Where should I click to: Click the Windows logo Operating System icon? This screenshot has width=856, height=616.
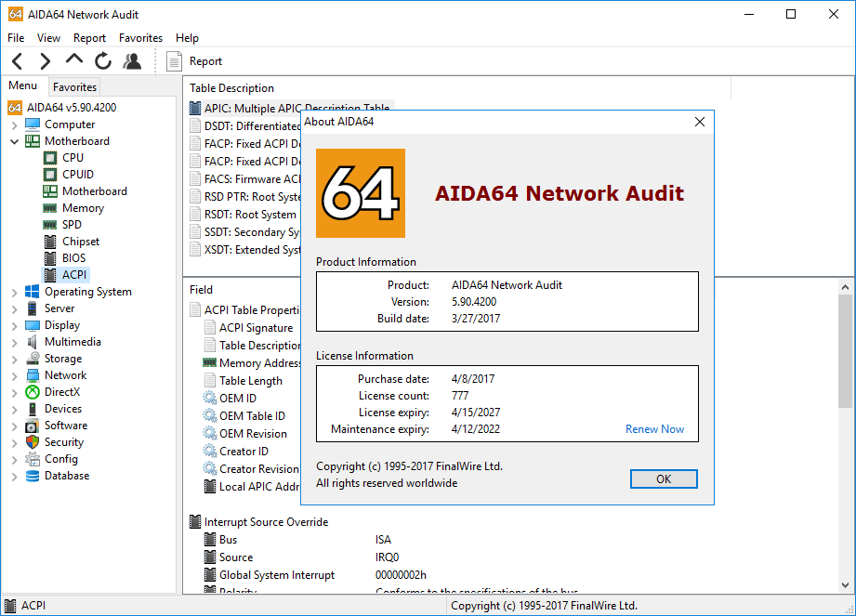pos(33,292)
